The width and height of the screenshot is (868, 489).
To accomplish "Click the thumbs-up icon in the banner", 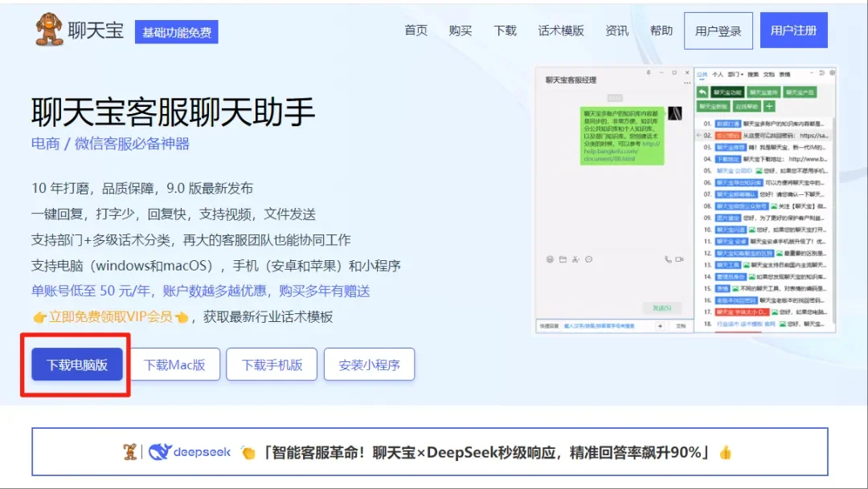I will click(725, 453).
